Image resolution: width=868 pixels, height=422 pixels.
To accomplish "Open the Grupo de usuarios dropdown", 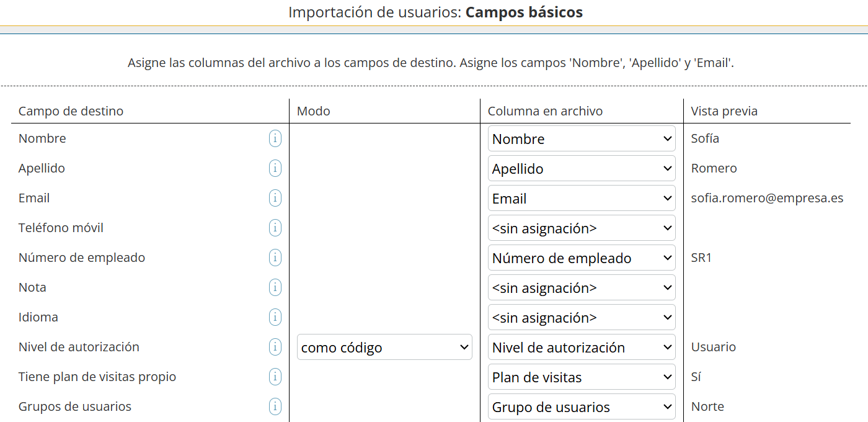I will tap(581, 406).
